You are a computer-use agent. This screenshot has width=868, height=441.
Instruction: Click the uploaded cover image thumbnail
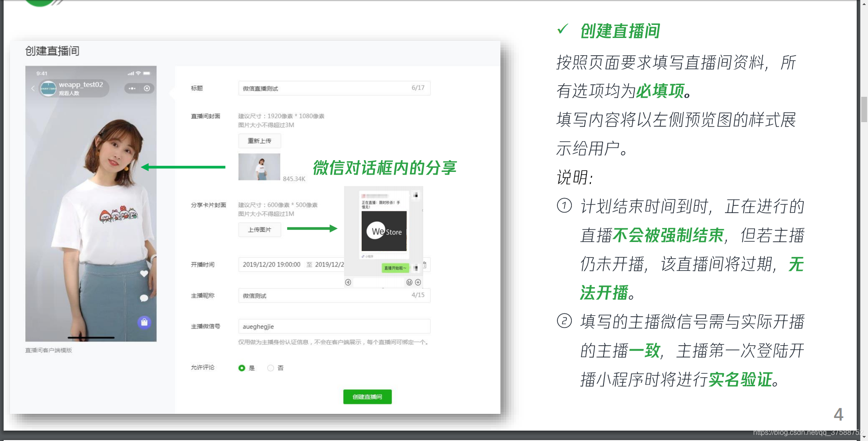tap(259, 167)
